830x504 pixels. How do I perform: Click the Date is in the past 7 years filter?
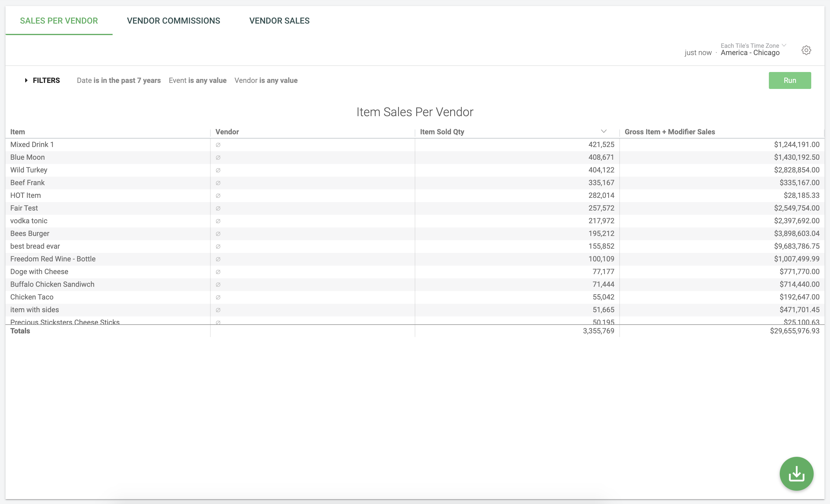point(119,80)
